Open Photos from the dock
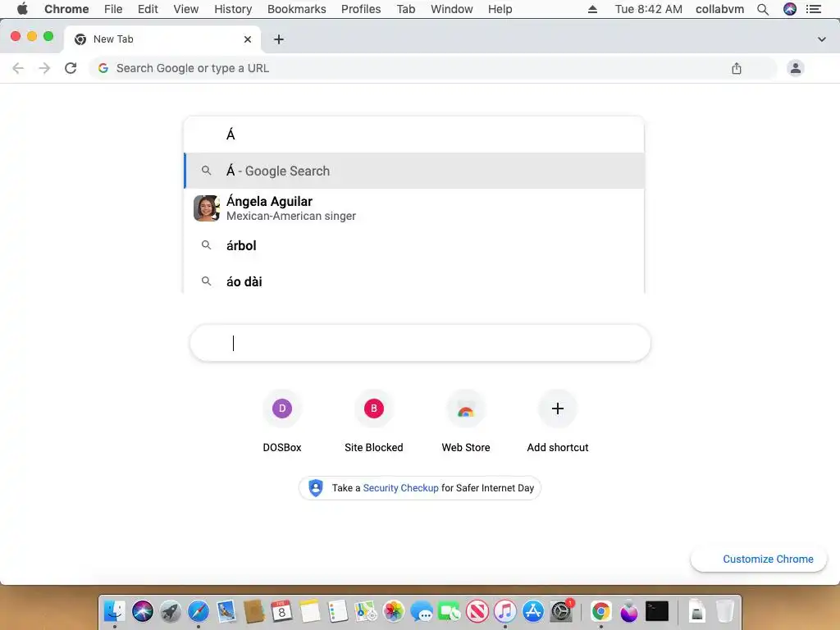 394,610
